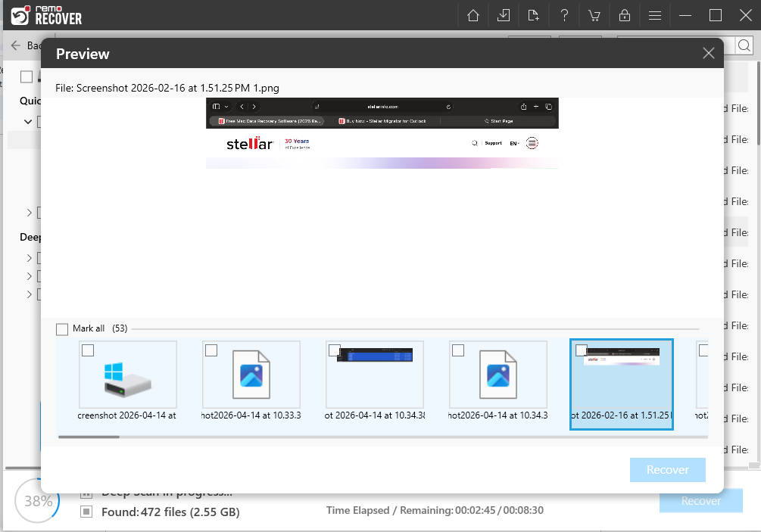Open the hamburger menu
Viewport: 761px width, 532px height.
point(654,15)
